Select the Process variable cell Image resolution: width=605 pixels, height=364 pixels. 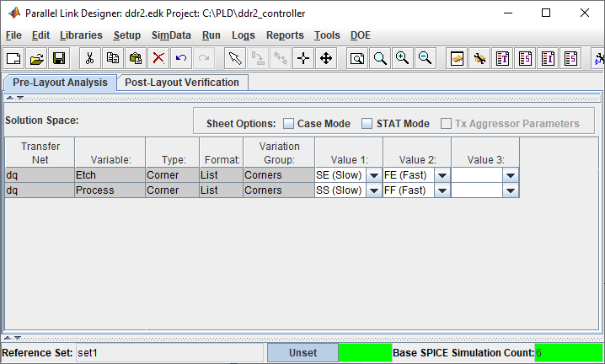point(110,190)
